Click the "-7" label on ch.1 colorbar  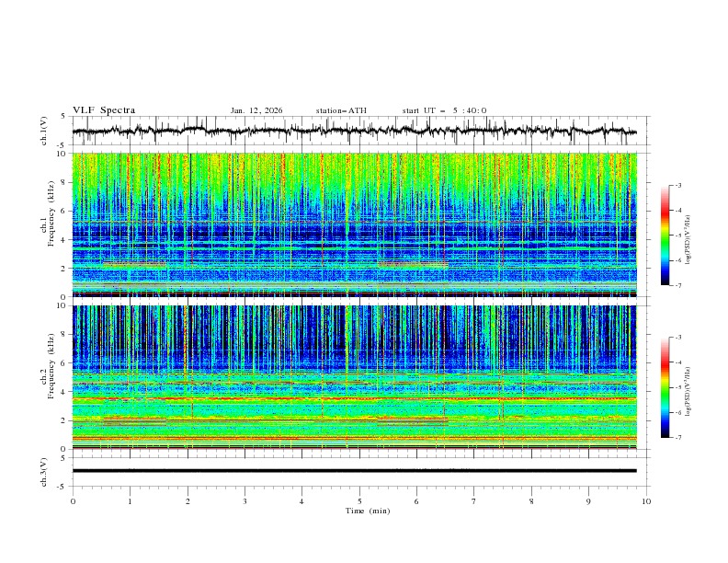click(x=677, y=285)
